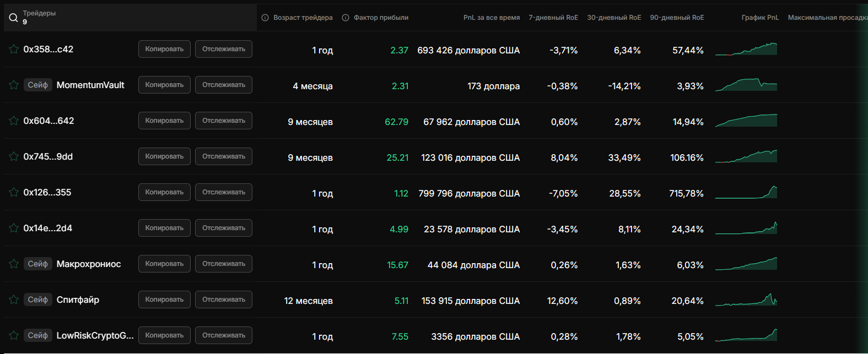Click star icon for 0x604...642
This screenshot has width=868, height=354.
14,121
